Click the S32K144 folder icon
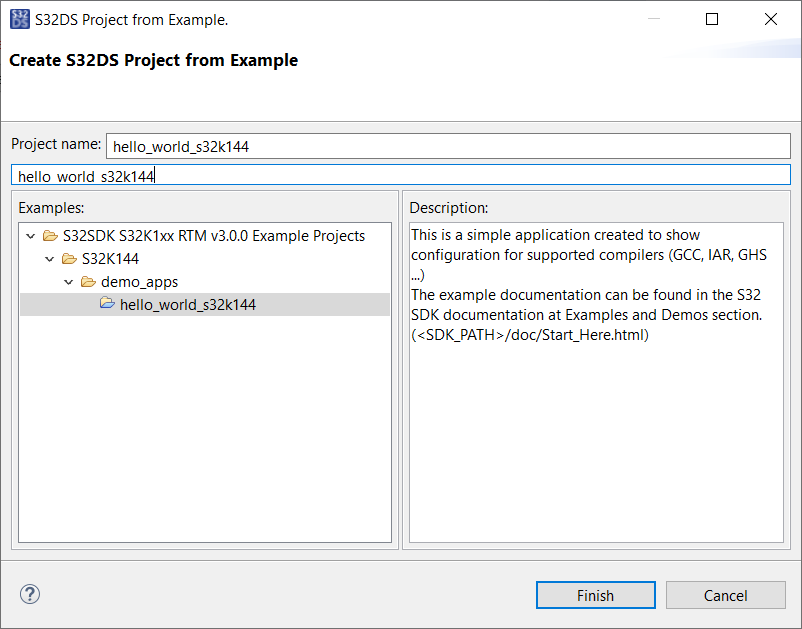Image resolution: width=802 pixels, height=629 pixels. point(69,259)
